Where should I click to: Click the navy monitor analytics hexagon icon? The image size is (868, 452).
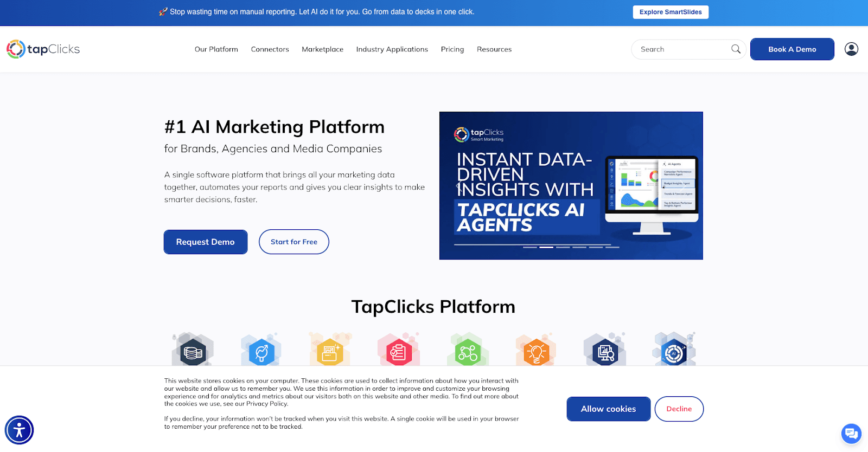[605, 351]
